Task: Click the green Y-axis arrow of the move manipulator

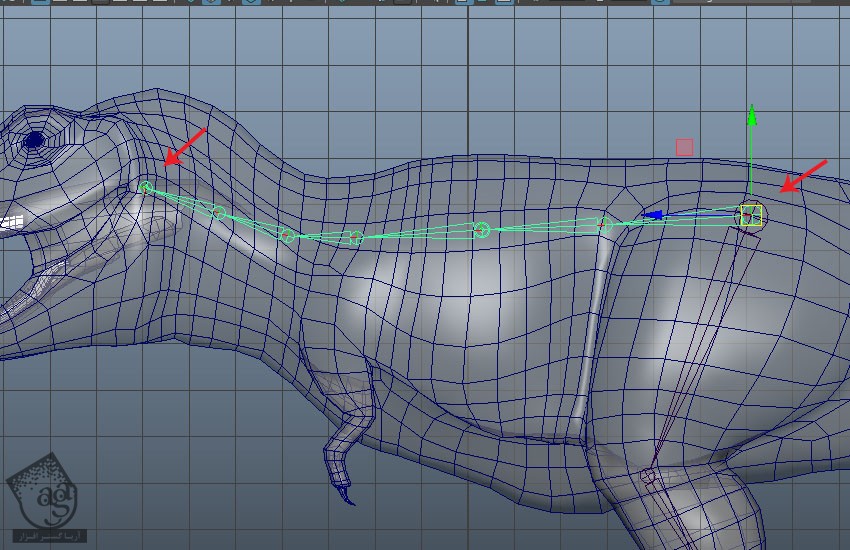Action: pos(752,125)
